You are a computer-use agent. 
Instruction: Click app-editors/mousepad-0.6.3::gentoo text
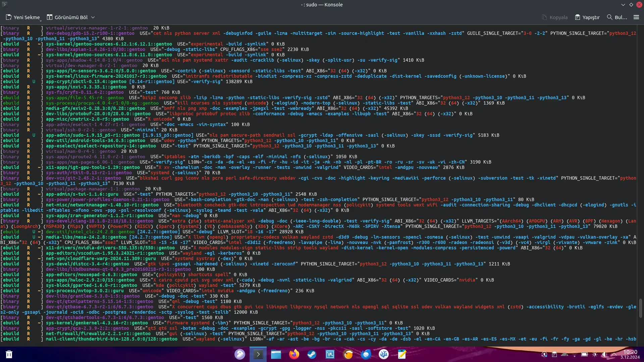point(92,275)
